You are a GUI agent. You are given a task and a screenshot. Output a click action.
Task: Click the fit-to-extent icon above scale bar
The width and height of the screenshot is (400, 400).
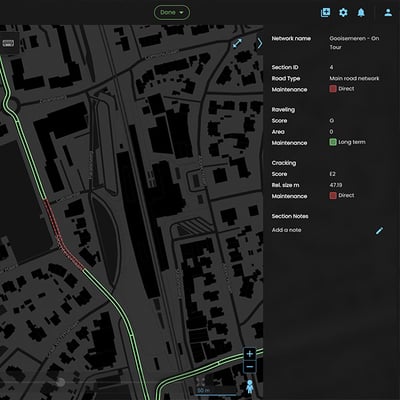201,382
